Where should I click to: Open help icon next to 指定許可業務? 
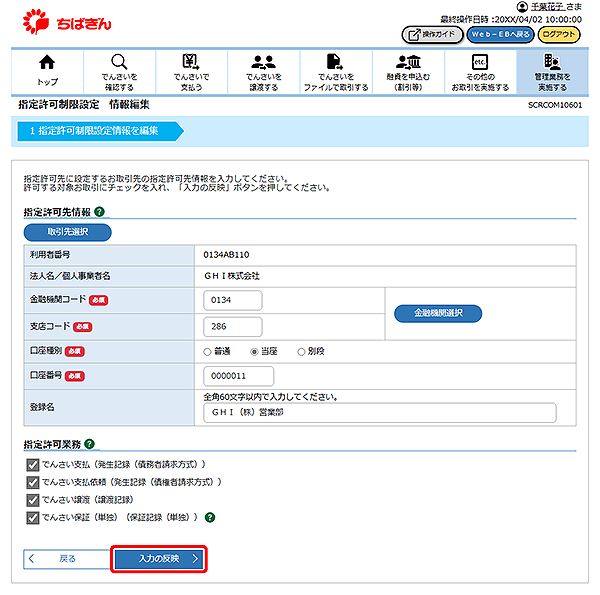90,444
